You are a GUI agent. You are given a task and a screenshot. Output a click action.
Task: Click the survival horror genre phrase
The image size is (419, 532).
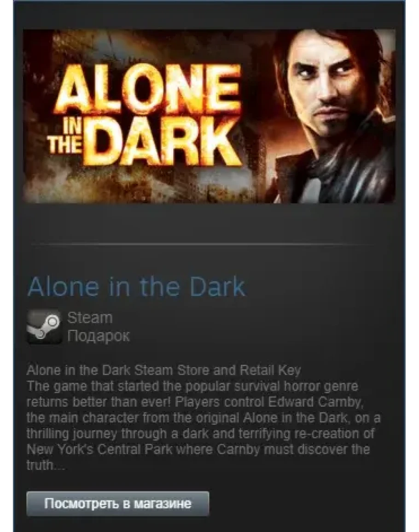point(296,386)
